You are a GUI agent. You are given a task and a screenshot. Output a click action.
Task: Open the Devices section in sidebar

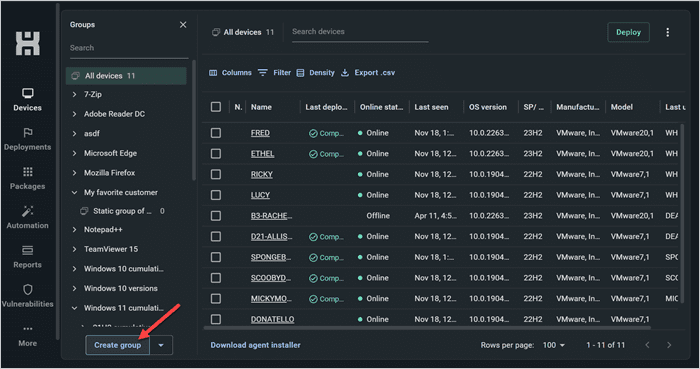point(27,100)
